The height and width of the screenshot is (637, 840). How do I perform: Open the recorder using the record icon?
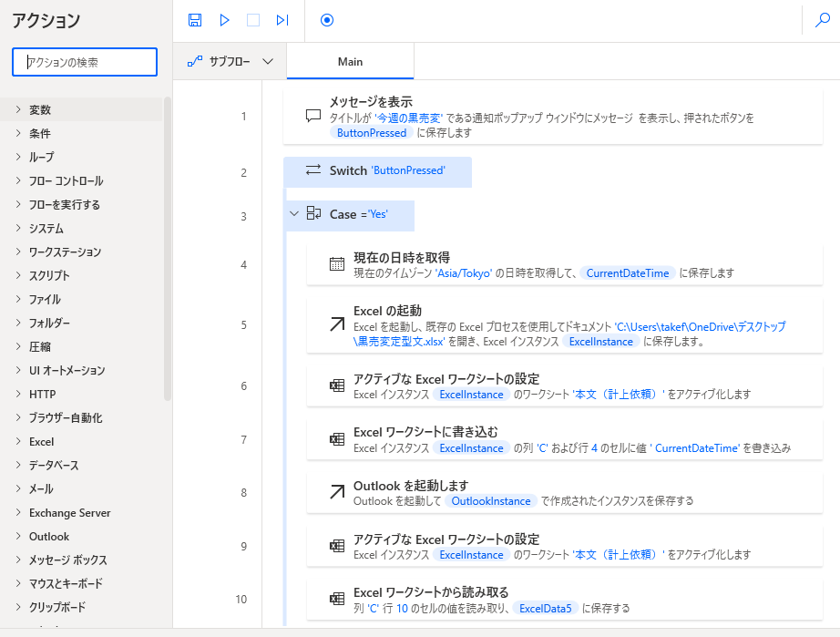[326, 19]
